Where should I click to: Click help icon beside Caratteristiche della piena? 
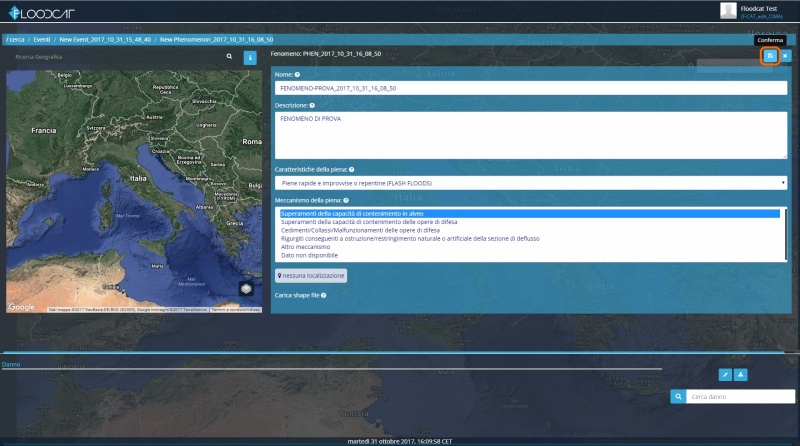(x=352, y=169)
